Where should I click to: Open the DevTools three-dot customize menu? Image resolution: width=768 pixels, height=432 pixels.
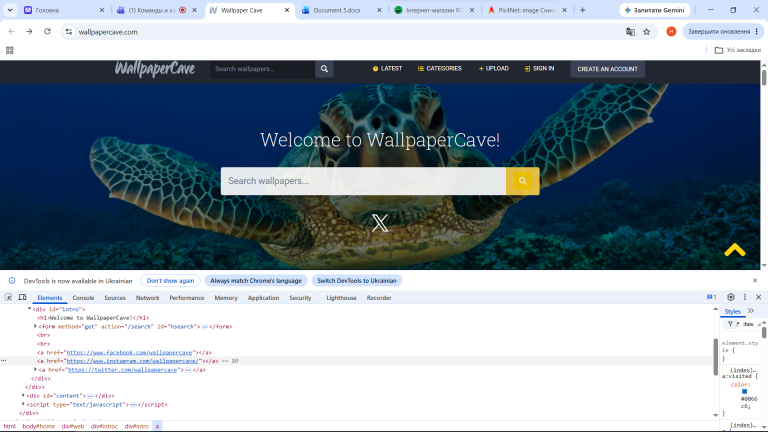(745, 297)
